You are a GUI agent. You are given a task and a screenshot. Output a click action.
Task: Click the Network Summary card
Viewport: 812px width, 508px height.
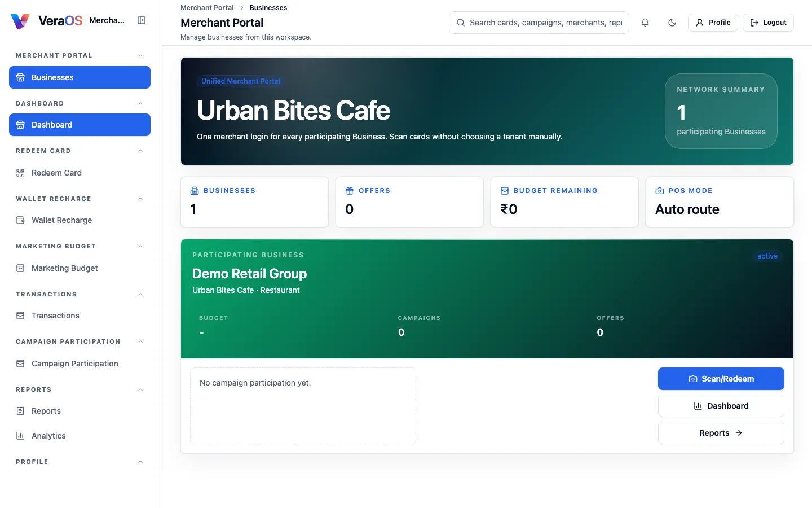point(721,111)
